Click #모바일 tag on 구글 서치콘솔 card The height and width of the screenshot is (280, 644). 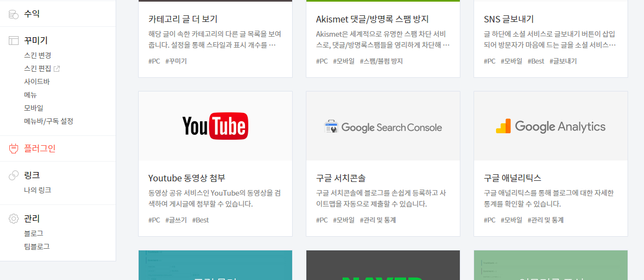click(344, 220)
